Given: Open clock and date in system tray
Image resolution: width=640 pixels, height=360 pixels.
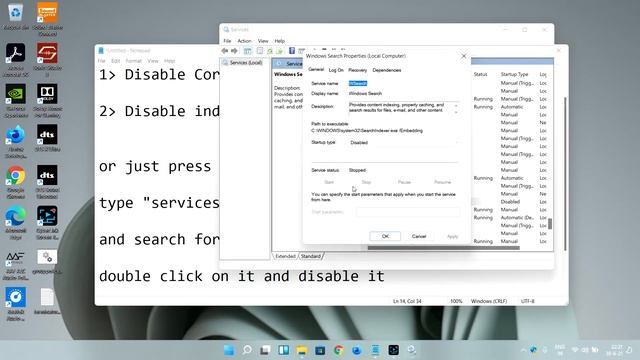Looking at the screenshot, I should coord(614,350).
